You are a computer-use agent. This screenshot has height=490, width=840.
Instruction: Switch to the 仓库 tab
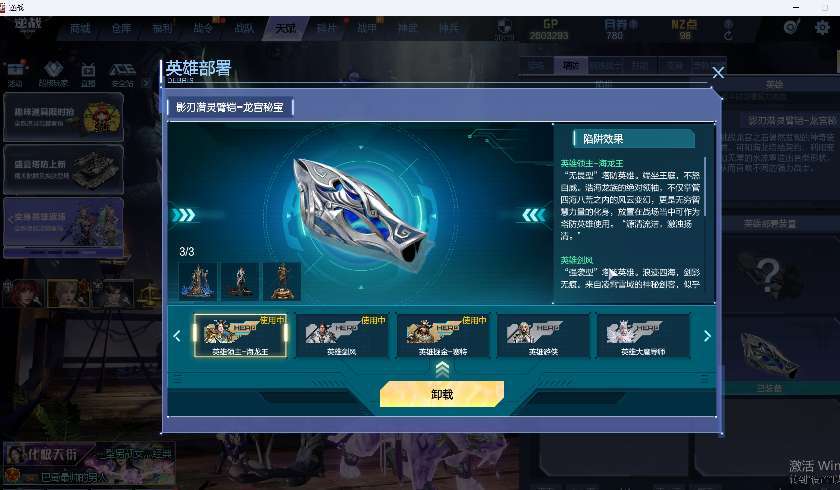[122, 28]
